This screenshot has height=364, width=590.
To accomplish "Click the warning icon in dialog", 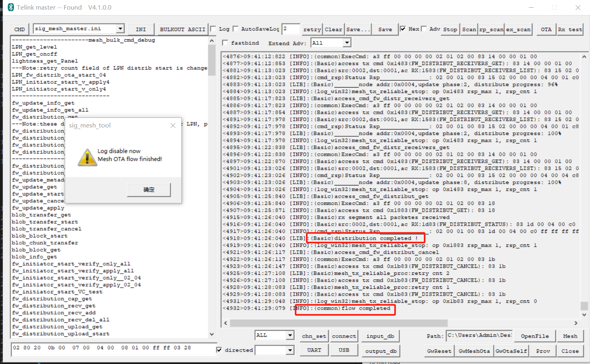I will [87, 157].
